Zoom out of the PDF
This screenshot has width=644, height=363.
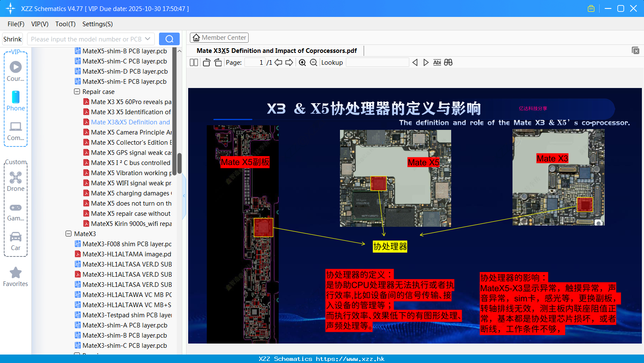pyautogui.click(x=313, y=63)
